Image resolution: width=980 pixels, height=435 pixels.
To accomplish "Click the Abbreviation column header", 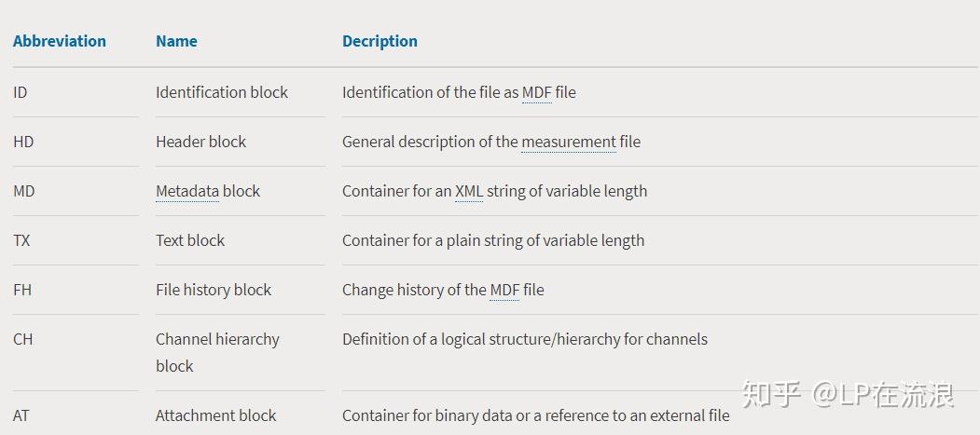I will (x=60, y=41).
